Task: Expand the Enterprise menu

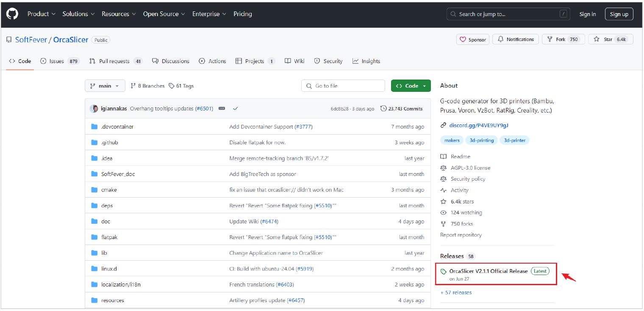Action: click(x=209, y=14)
